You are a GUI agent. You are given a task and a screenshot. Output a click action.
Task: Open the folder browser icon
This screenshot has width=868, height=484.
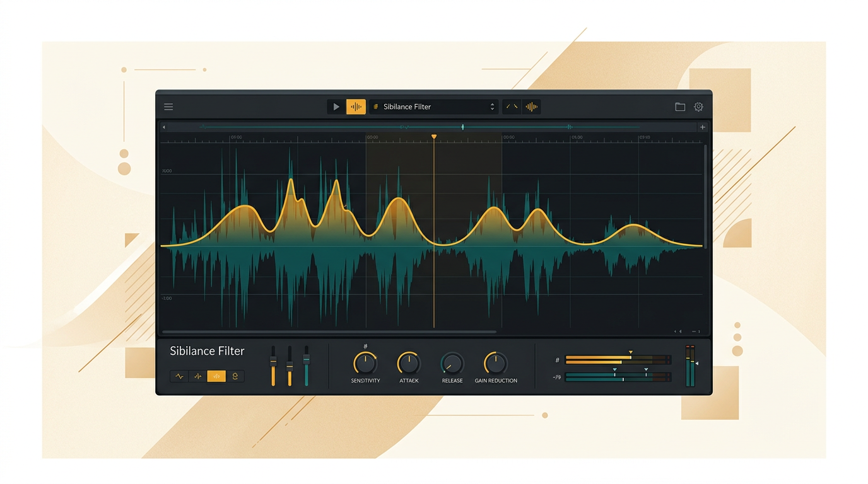[680, 107]
